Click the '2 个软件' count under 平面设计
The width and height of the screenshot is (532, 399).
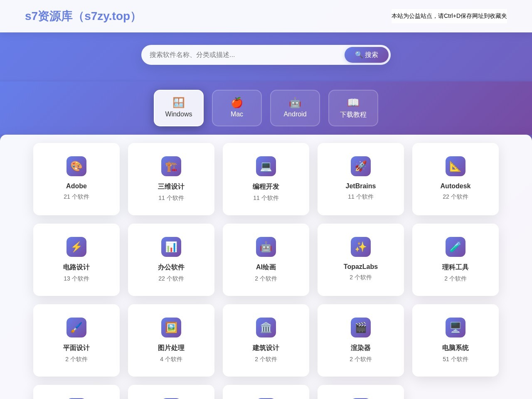(76, 359)
